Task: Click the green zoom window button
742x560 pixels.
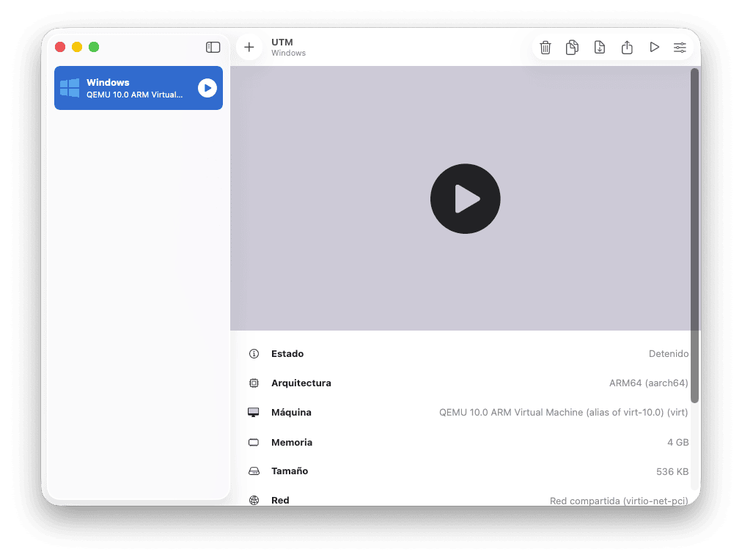Action: click(x=94, y=47)
